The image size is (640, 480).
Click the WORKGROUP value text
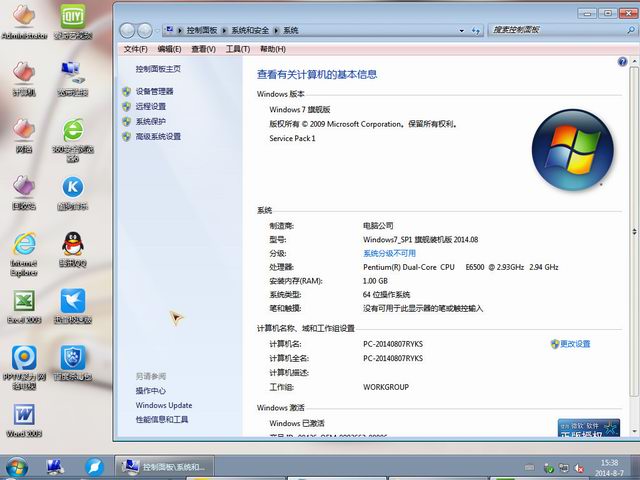386,387
